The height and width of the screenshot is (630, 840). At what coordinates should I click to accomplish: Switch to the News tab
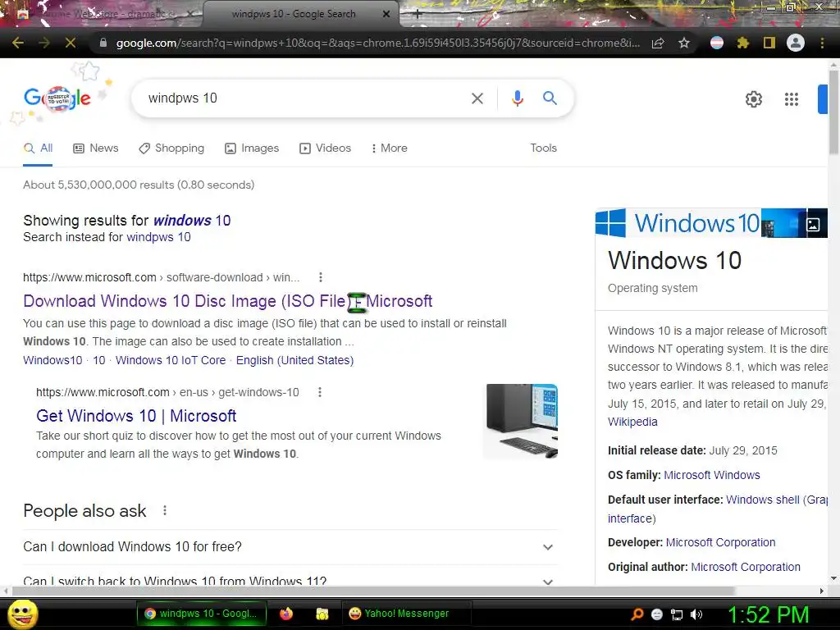click(96, 148)
